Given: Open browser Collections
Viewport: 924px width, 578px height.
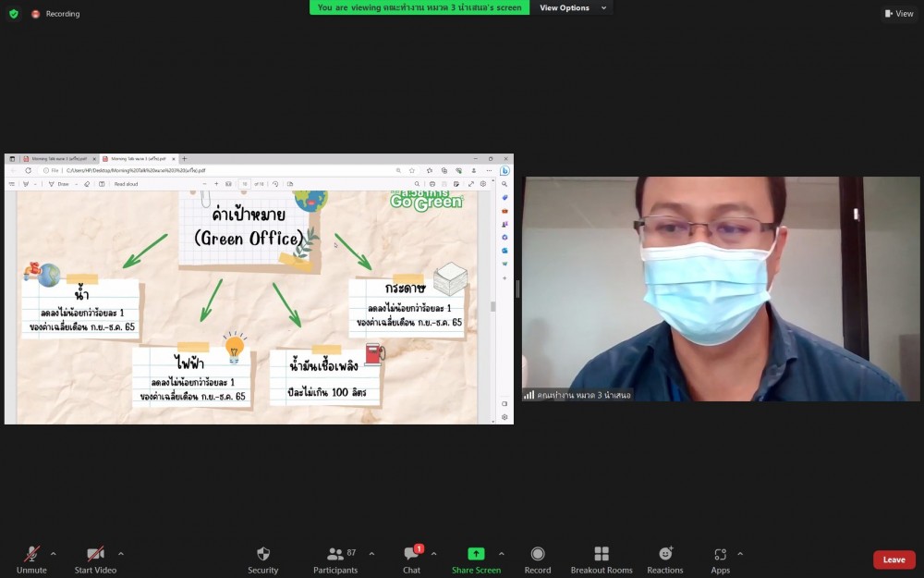Looking at the screenshot, I should tap(444, 170).
